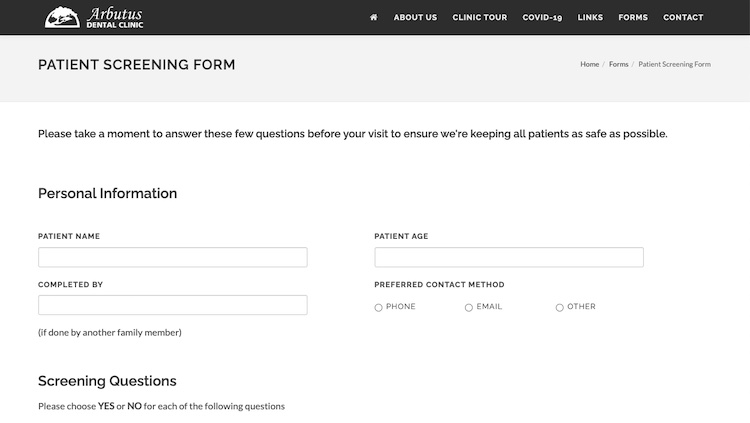750x423 pixels.
Task: Open the About Us menu
Action: coord(415,17)
